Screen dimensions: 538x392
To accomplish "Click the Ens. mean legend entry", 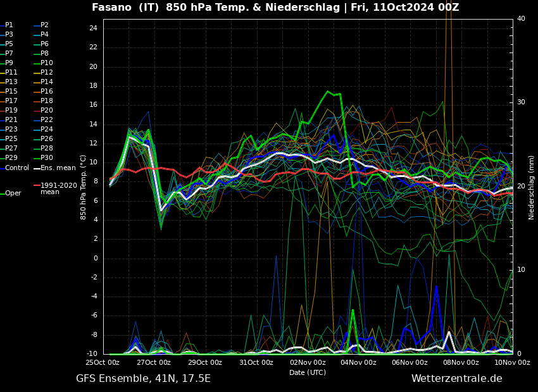I will click(x=58, y=168).
